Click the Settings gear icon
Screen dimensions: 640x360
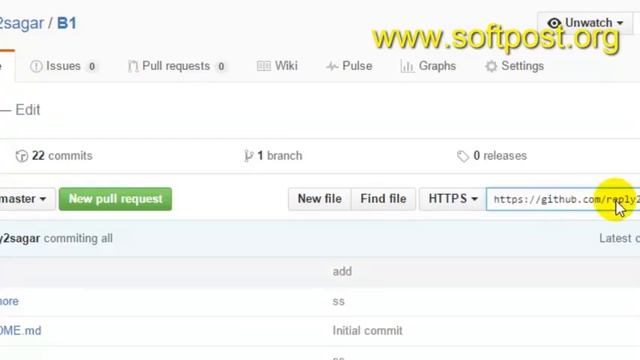click(x=491, y=66)
